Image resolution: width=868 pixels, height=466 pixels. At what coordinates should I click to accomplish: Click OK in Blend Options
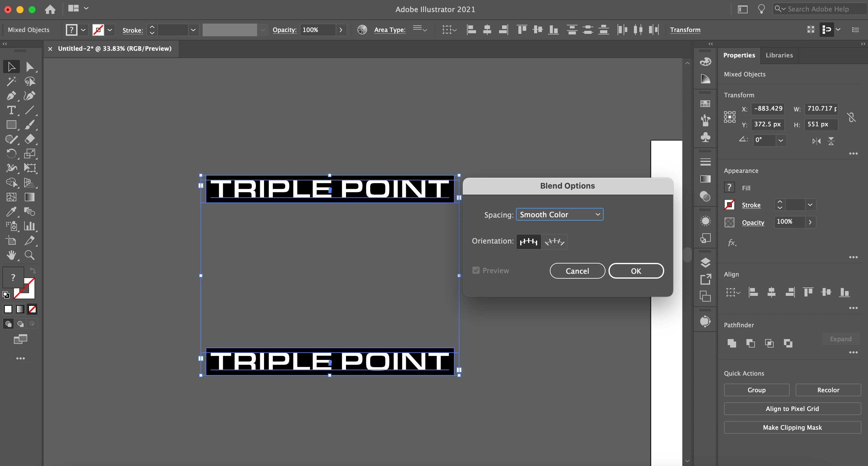[636, 271]
